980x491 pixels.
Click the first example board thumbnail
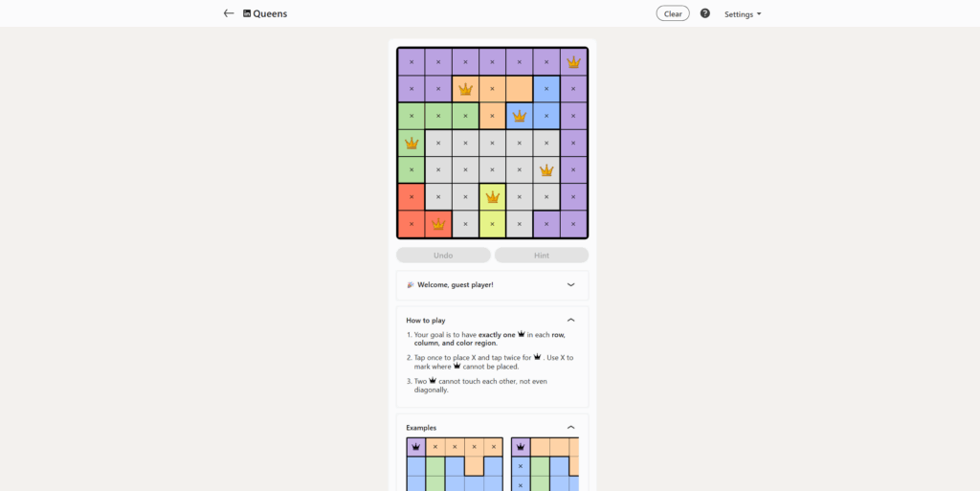(455, 464)
